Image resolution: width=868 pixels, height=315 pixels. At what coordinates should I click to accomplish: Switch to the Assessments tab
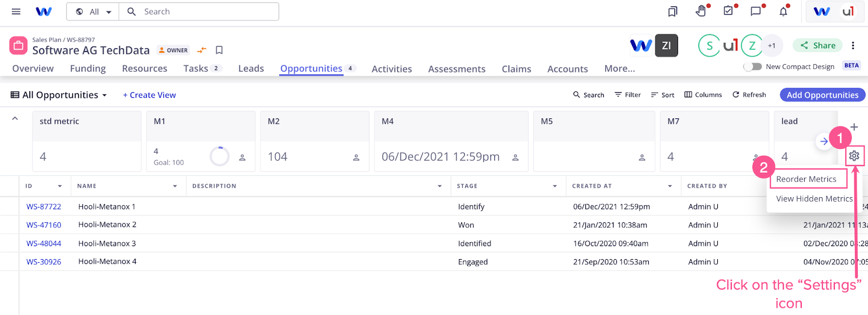coord(457,69)
